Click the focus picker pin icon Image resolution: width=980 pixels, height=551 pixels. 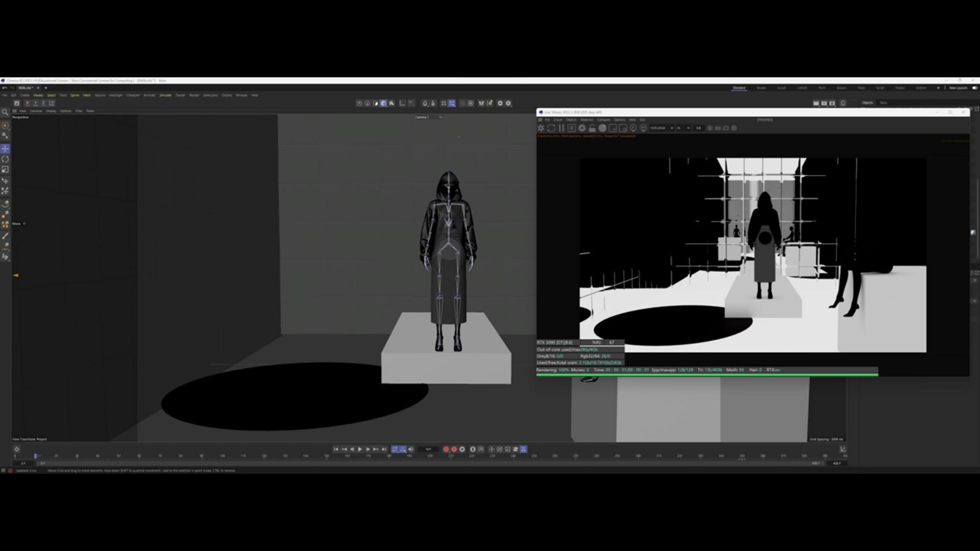pyautogui.click(x=633, y=128)
